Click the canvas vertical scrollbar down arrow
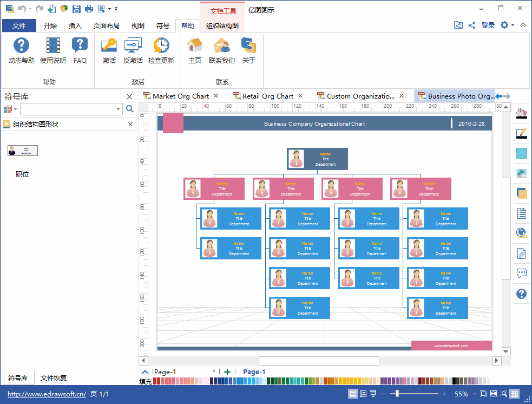Viewport: 532px width, 404px height. (x=506, y=351)
